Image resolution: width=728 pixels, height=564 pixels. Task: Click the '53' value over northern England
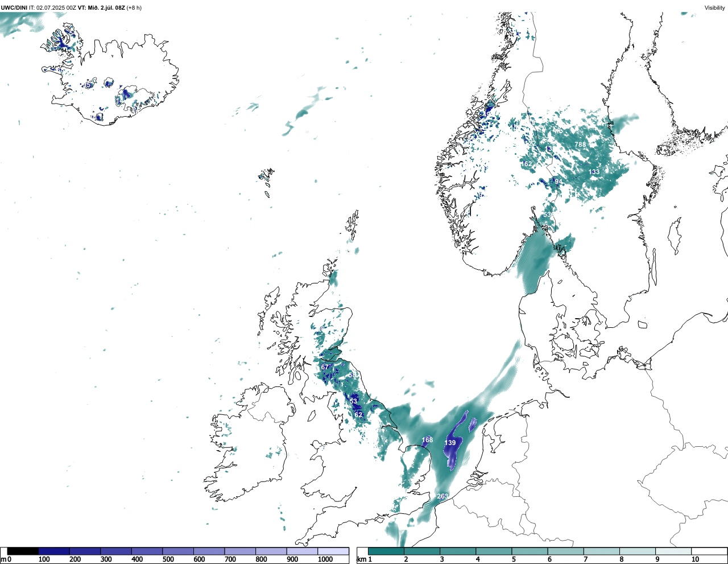coord(353,401)
